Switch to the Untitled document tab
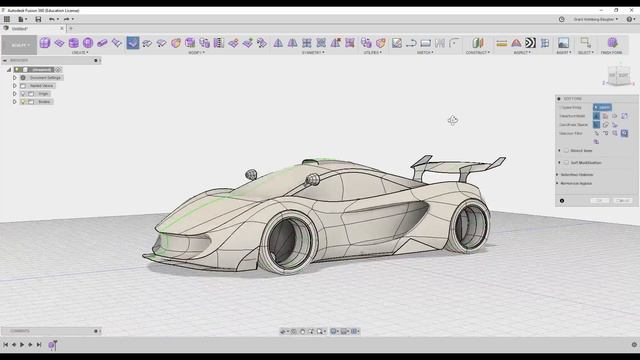 (x=33, y=29)
